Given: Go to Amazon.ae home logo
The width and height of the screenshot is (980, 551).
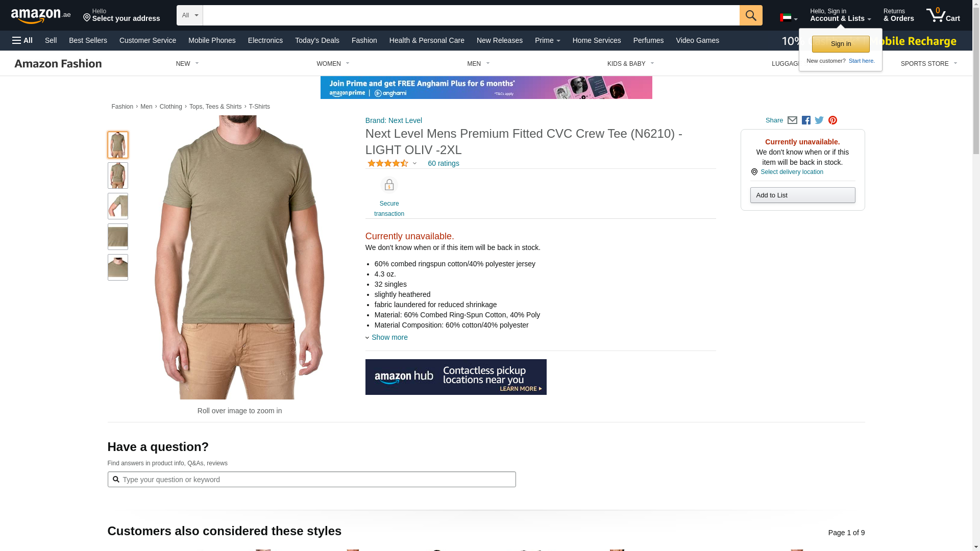Looking at the screenshot, I should pos(41,16).
